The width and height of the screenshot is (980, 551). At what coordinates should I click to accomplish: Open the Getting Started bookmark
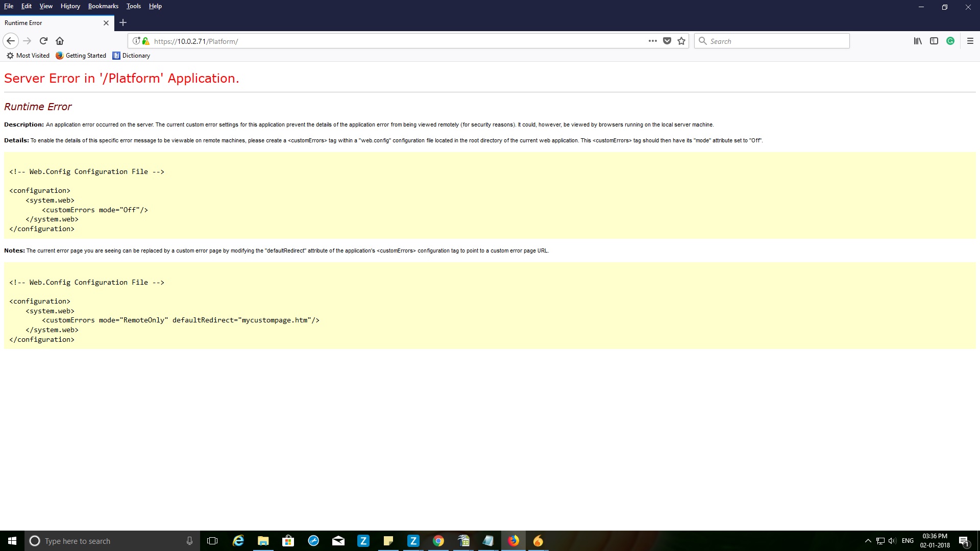coord(81,56)
